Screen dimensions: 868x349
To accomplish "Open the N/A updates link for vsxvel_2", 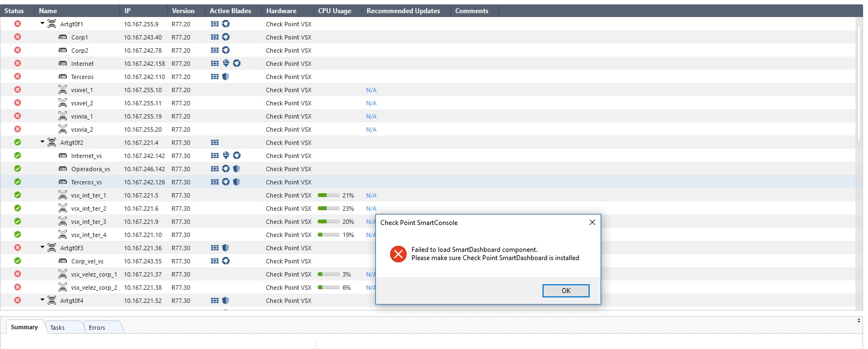I will [371, 103].
